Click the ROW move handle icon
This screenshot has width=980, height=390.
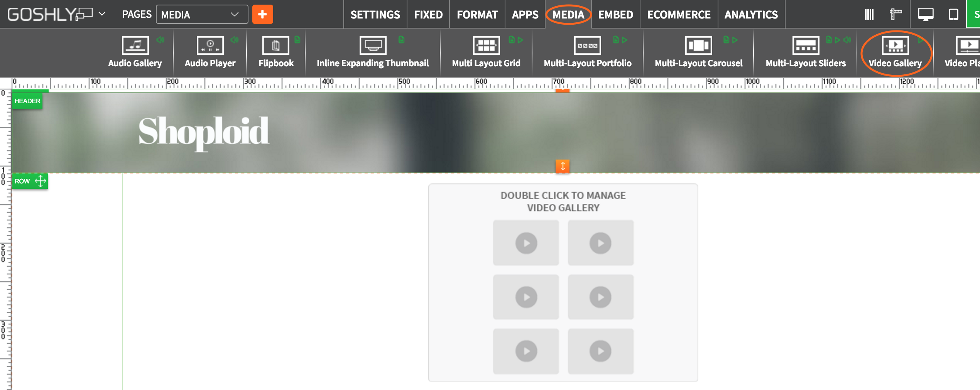click(40, 181)
